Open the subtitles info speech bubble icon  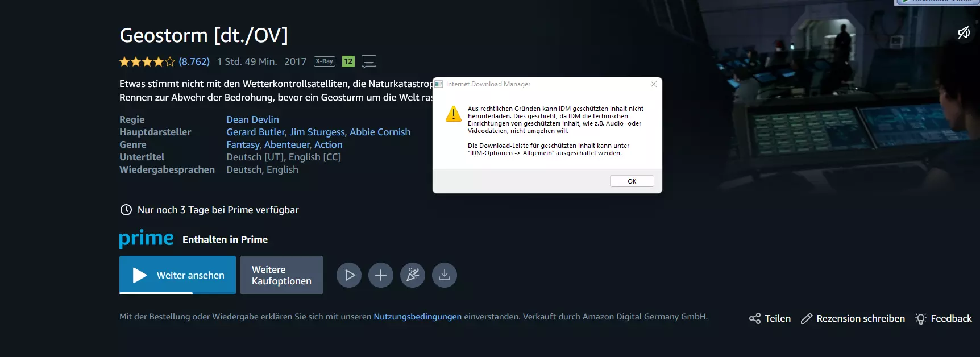369,61
